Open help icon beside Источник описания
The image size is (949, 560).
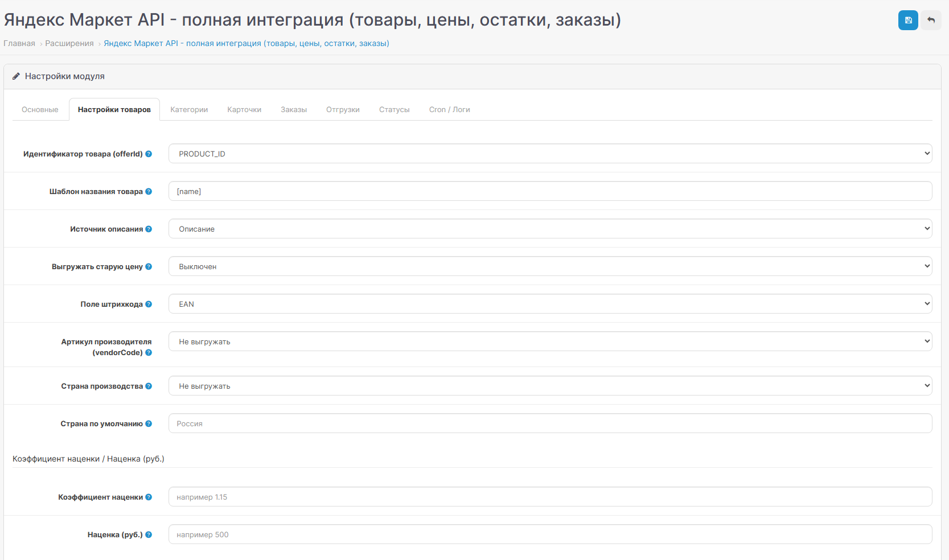coord(149,229)
